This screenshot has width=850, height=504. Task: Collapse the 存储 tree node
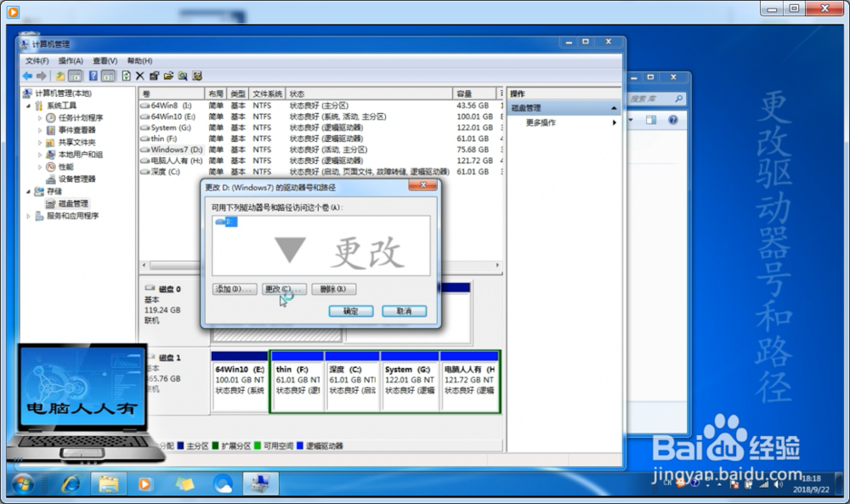point(29,191)
